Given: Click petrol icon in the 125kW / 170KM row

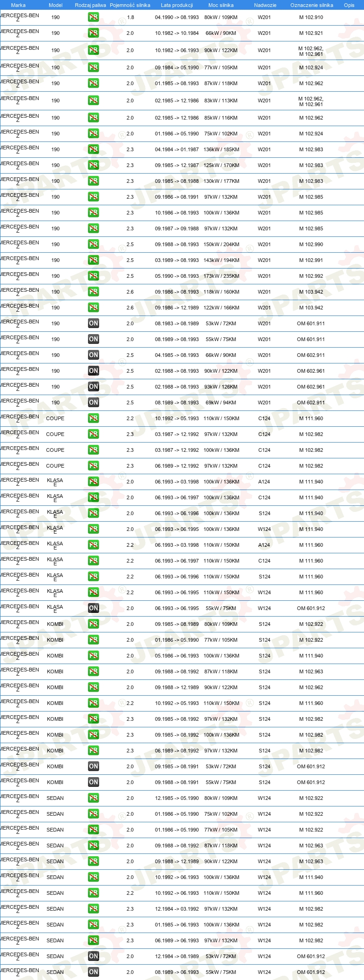Looking at the screenshot, I should (94, 165).
